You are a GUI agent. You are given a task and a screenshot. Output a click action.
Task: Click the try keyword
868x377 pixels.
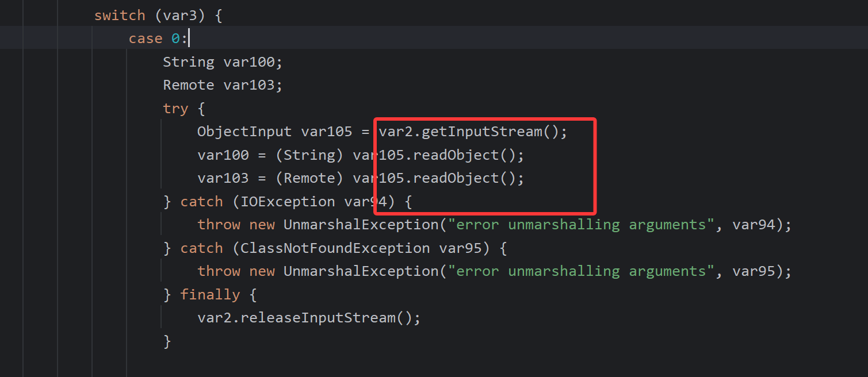coord(175,109)
